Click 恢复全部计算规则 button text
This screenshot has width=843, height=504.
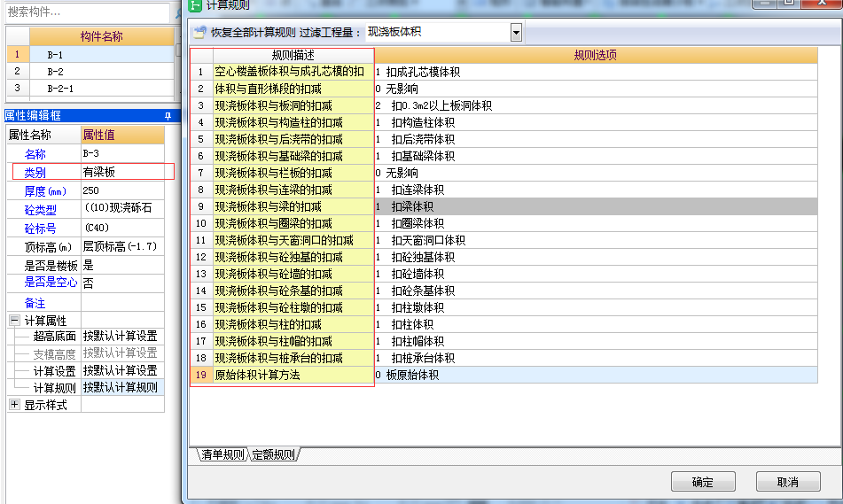tap(253, 33)
